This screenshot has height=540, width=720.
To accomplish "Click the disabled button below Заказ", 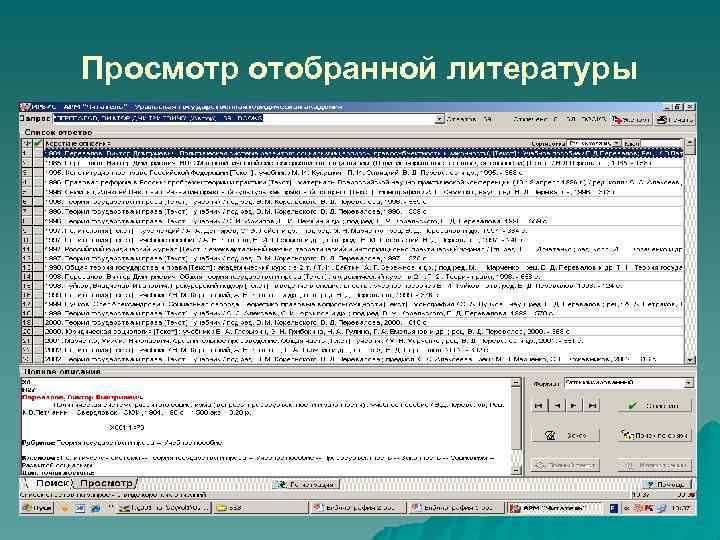I will (565, 465).
